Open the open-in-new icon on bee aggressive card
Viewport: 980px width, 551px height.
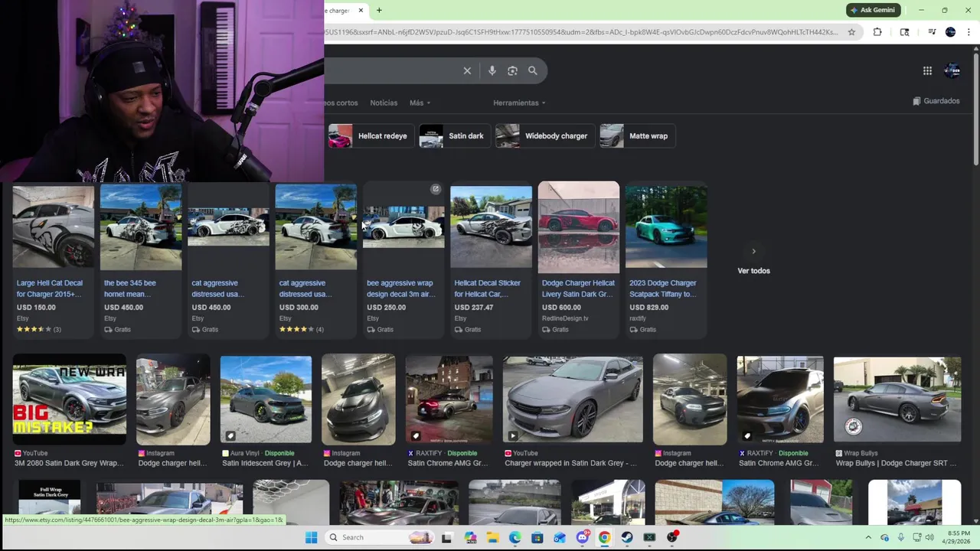click(x=436, y=189)
